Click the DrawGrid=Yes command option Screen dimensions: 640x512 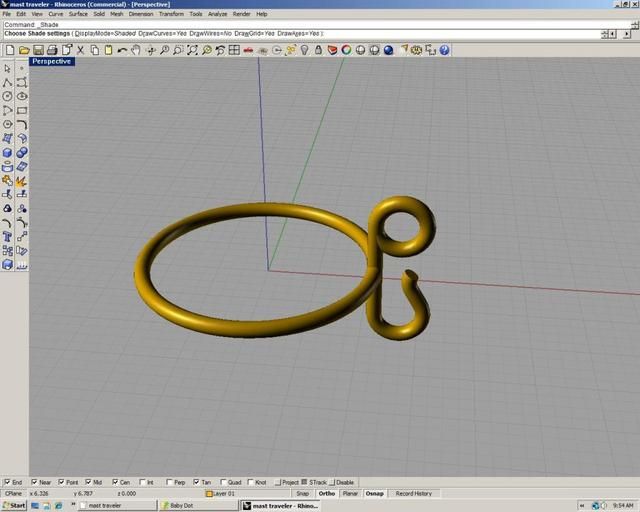254,33
